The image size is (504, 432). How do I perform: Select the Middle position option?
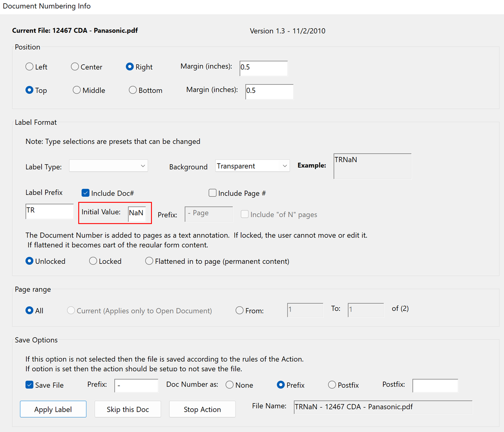(x=76, y=90)
